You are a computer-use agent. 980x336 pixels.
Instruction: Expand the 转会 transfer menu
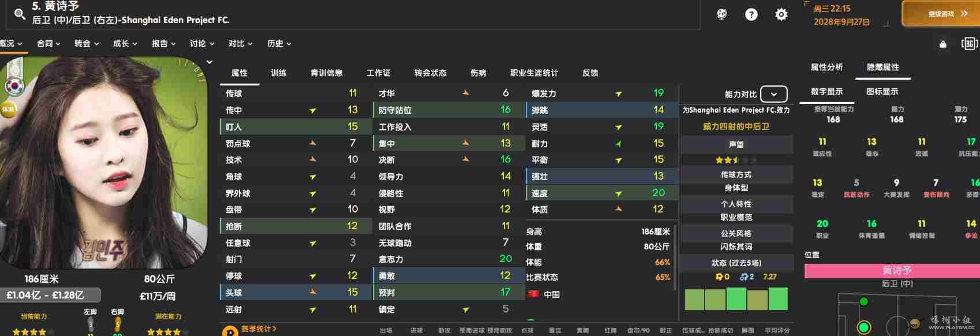(x=87, y=43)
